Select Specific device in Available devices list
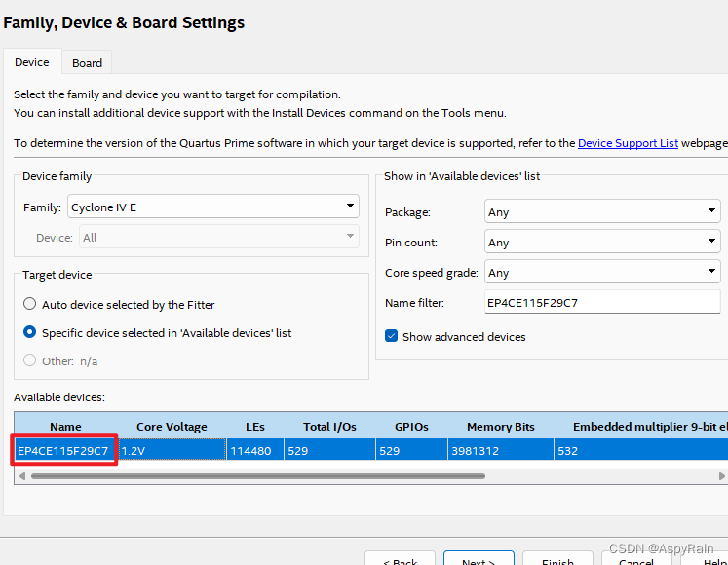Image resolution: width=728 pixels, height=565 pixels. [x=29, y=332]
